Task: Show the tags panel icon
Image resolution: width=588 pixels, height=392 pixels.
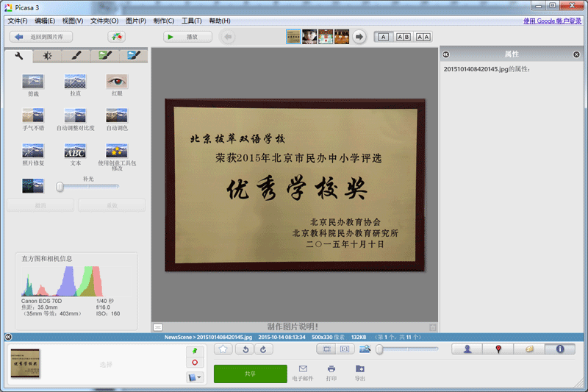Action: [x=529, y=349]
